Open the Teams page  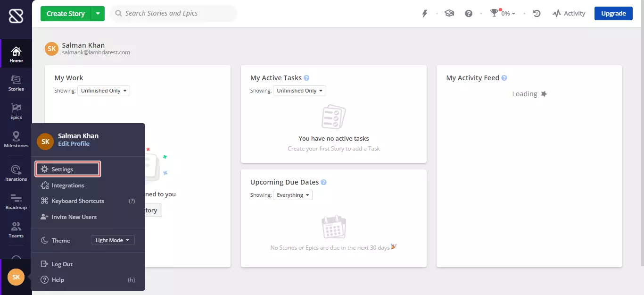click(16, 229)
